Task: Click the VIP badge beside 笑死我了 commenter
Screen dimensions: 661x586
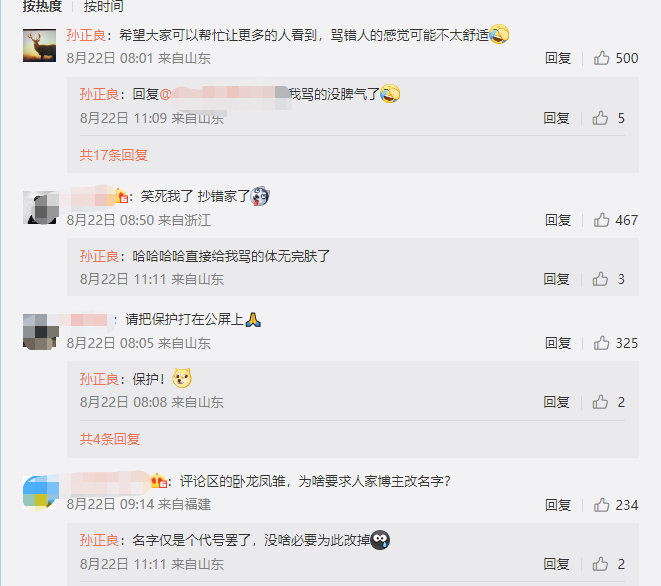Action: point(121,196)
